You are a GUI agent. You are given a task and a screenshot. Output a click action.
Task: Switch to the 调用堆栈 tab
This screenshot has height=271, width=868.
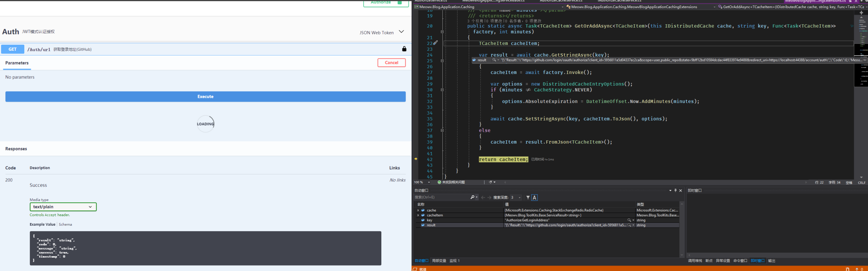[695, 261]
